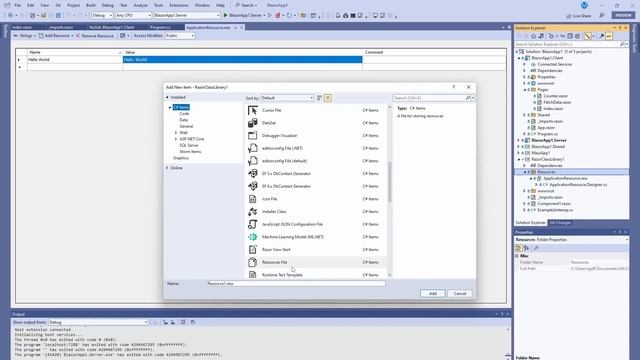This screenshot has width=640, height=360.
Task: Click Home icon in Solution Explorer toolbar
Action: 533,36
